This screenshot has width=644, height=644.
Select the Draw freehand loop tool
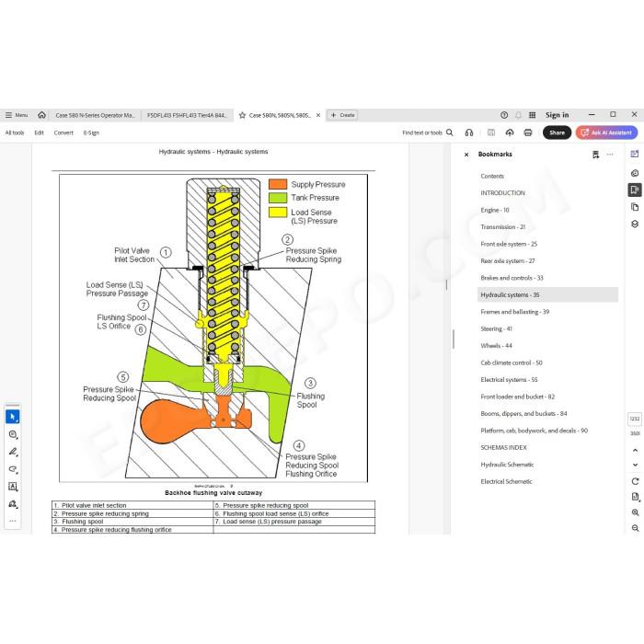[x=13, y=469]
